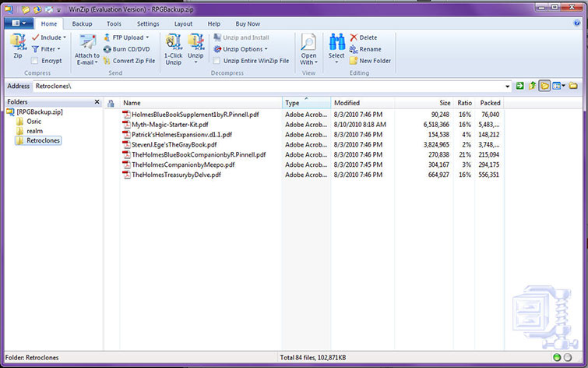Sort by the Name column header
This screenshot has height=368, width=588.
(x=201, y=103)
